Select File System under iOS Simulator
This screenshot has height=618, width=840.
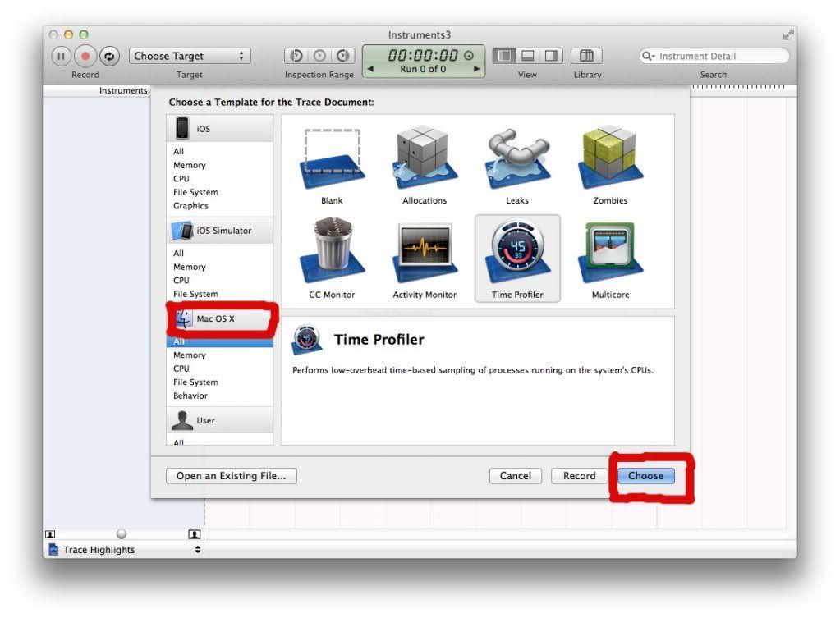(195, 294)
